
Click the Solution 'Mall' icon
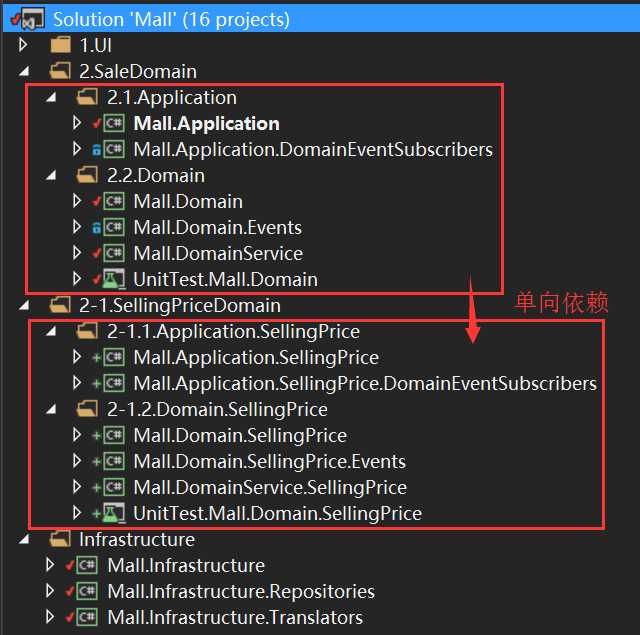(x=33, y=19)
